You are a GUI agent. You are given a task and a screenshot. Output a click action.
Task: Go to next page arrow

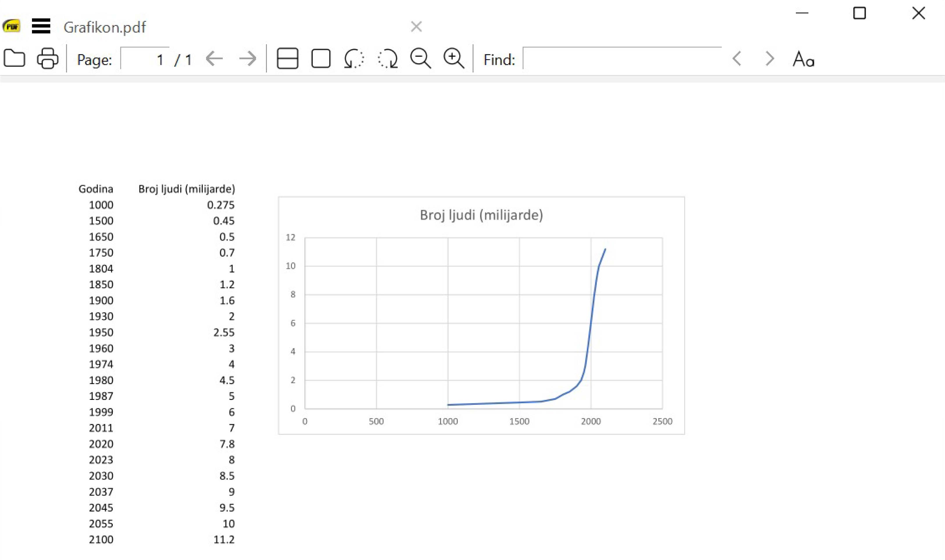click(248, 58)
